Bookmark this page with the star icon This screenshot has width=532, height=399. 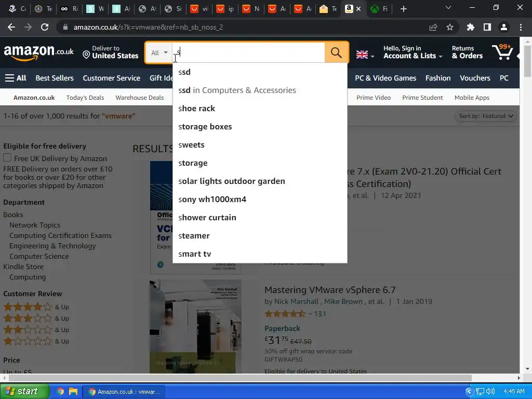[x=450, y=27]
